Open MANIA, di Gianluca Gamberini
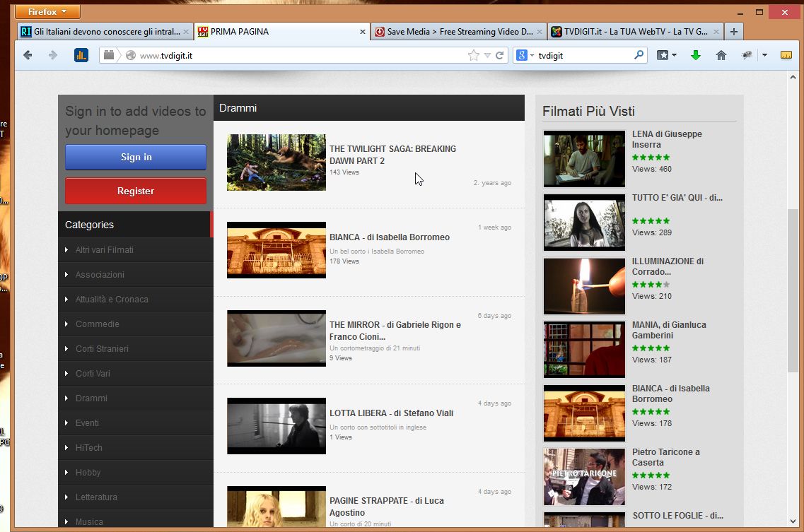Image resolution: width=804 pixels, height=532 pixels. (669, 330)
